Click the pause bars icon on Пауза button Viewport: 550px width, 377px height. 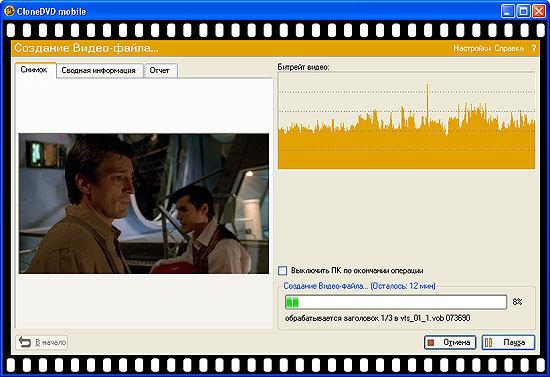tap(488, 342)
